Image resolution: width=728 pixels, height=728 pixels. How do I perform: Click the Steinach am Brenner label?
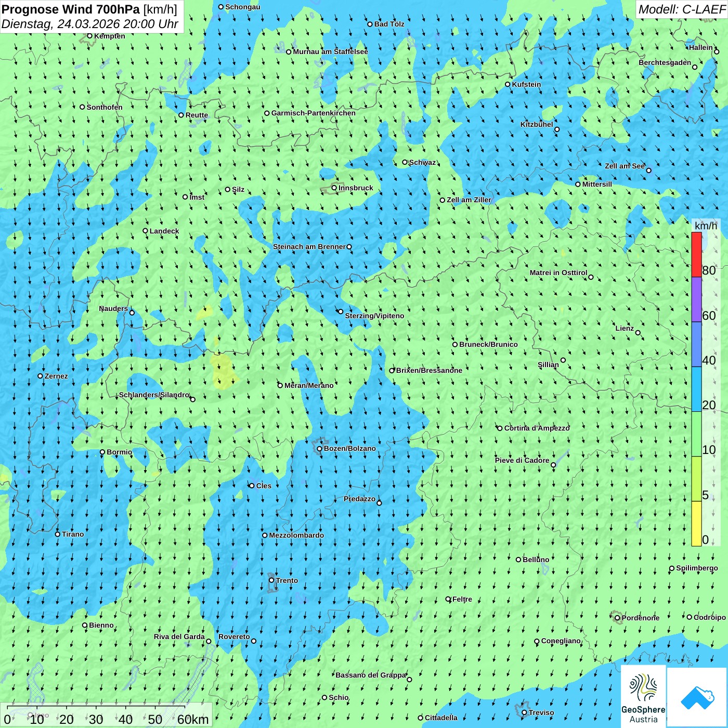pyautogui.click(x=309, y=246)
